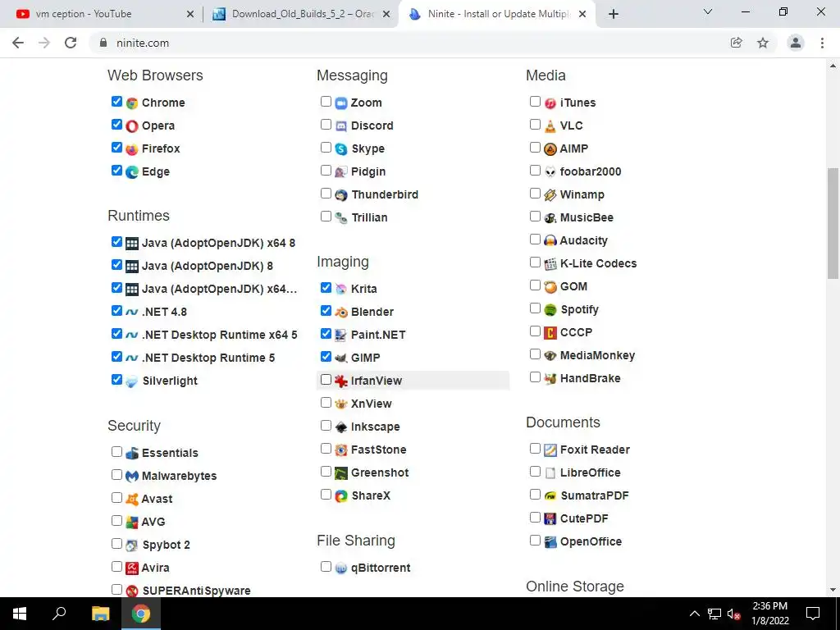Open the Windows Start menu
This screenshot has height=630, width=840.
point(20,614)
